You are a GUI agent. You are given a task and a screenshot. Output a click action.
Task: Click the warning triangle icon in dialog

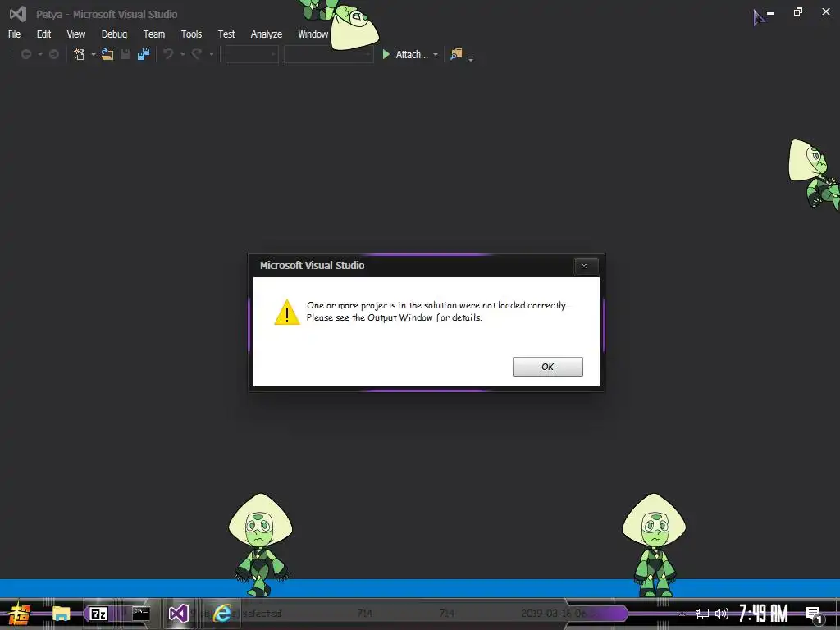[x=287, y=312]
